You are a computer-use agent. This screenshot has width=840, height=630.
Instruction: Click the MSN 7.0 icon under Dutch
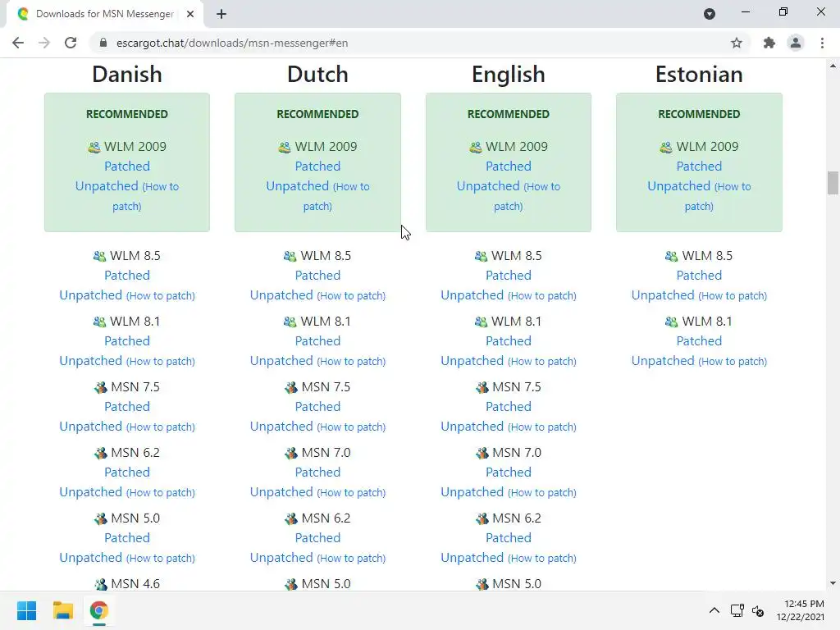click(x=291, y=453)
